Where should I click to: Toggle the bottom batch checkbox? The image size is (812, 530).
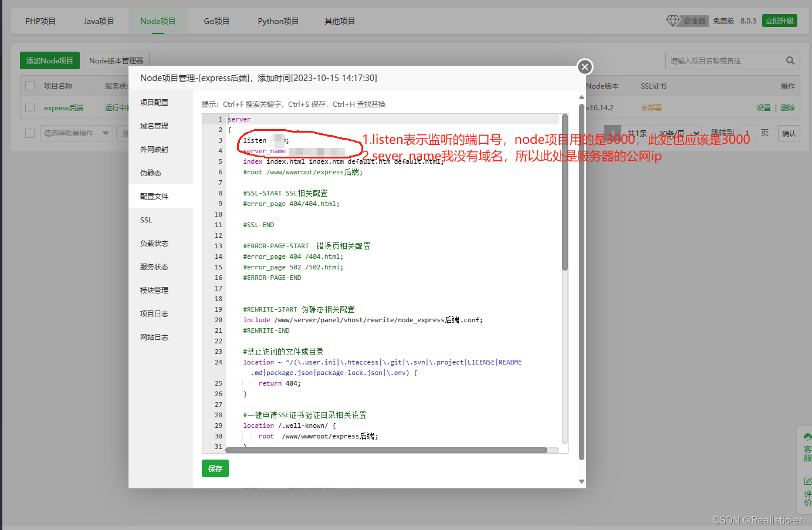coord(30,133)
